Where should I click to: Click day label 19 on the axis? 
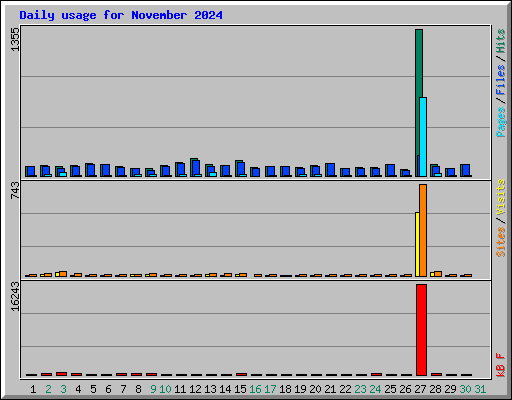click(x=300, y=389)
